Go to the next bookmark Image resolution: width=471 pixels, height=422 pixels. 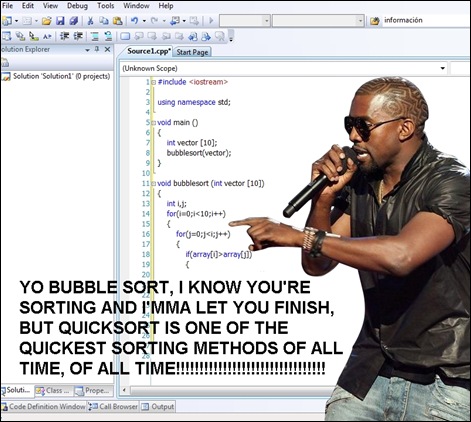click(152, 36)
